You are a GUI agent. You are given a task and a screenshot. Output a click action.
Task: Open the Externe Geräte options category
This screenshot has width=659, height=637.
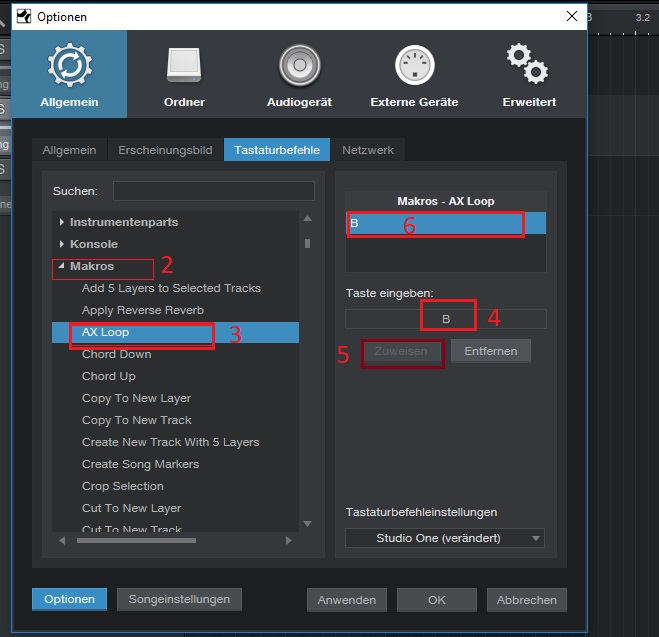(x=414, y=74)
